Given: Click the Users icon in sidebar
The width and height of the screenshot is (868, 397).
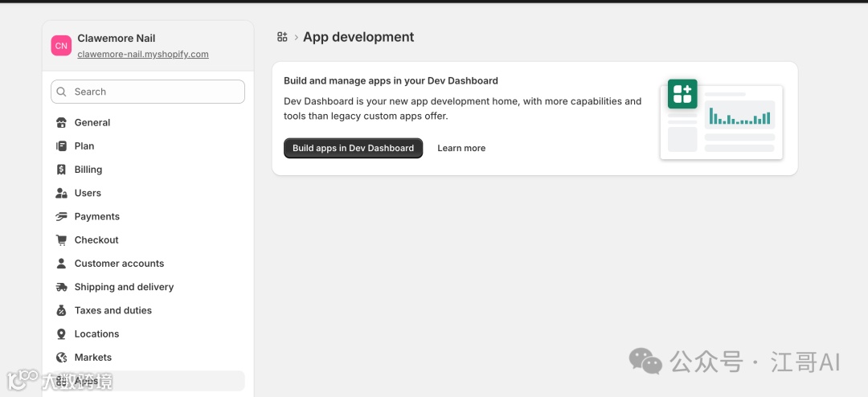Looking at the screenshot, I should pos(61,193).
